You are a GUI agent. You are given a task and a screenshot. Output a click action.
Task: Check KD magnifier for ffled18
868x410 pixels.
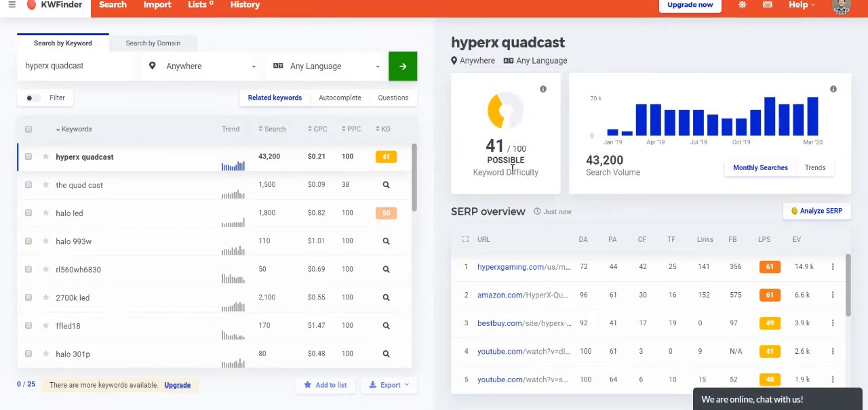pos(386,326)
